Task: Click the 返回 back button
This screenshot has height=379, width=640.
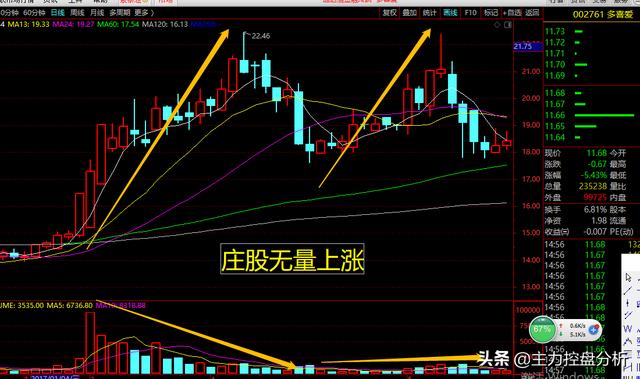Action: pyautogui.click(x=532, y=13)
